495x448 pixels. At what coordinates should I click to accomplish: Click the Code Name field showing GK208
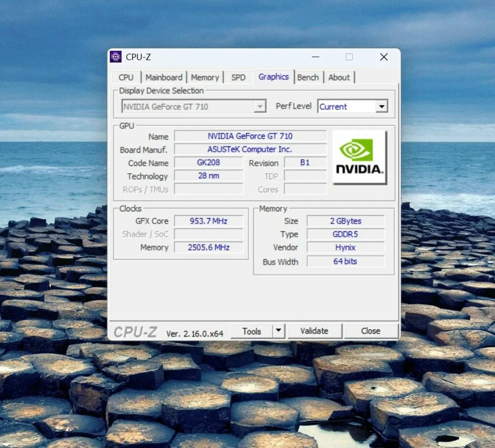208,163
